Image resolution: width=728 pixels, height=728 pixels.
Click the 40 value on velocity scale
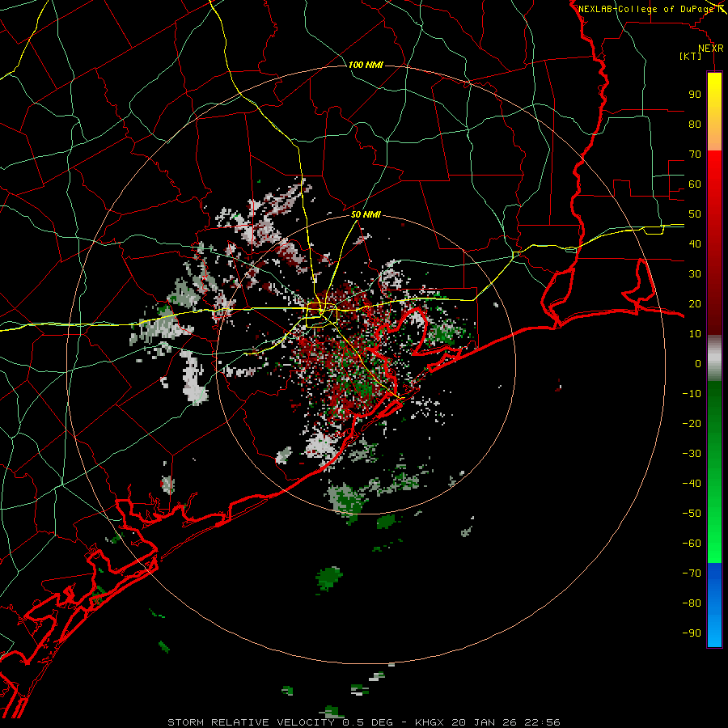tap(695, 243)
